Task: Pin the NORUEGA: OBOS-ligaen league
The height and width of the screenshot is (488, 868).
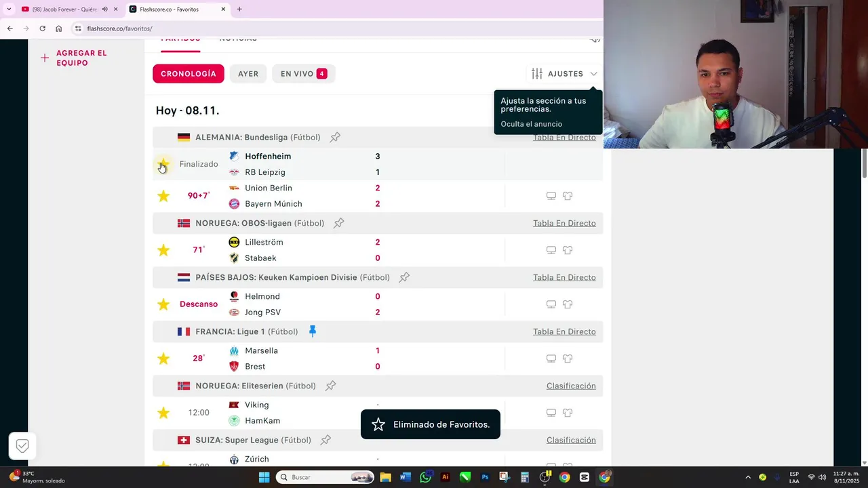Action: pyautogui.click(x=338, y=223)
